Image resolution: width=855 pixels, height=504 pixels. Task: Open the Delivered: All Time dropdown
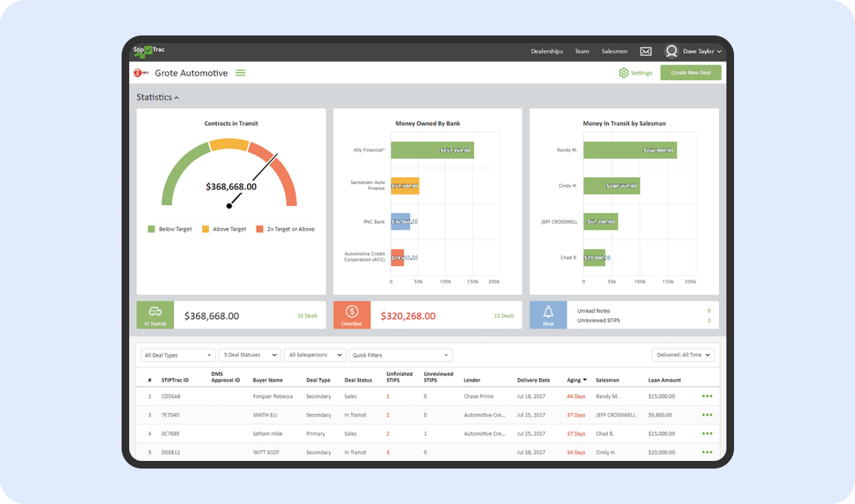point(683,355)
